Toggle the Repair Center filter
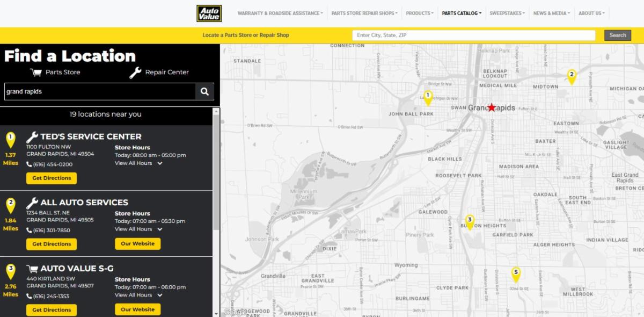Screen dimensions: 644x317 (159, 72)
